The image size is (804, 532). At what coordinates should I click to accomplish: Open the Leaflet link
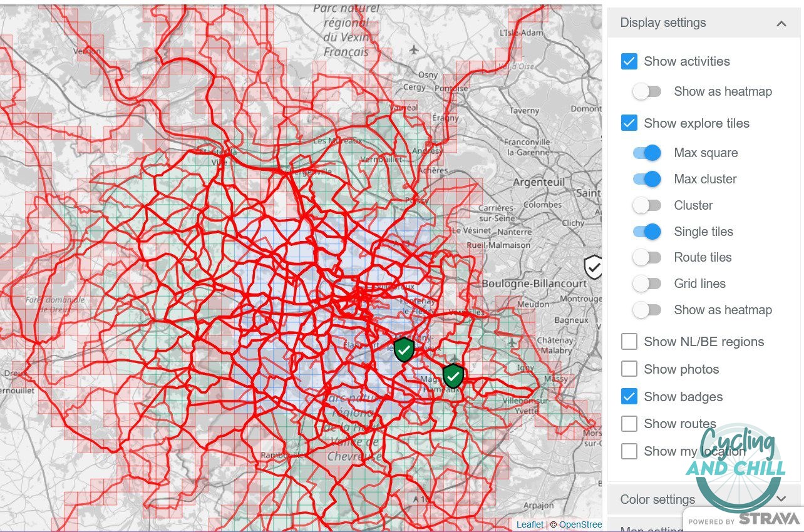click(x=529, y=524)
